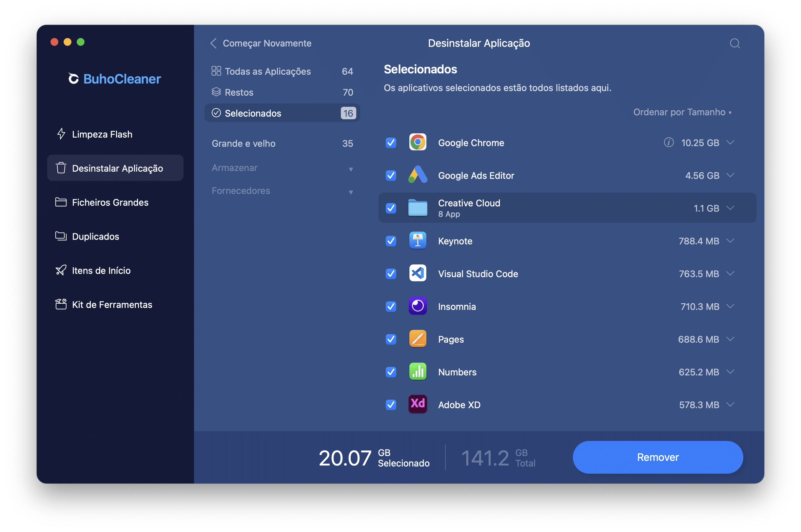Uncheck the Google Chrome checkbox

coord(391,142)
